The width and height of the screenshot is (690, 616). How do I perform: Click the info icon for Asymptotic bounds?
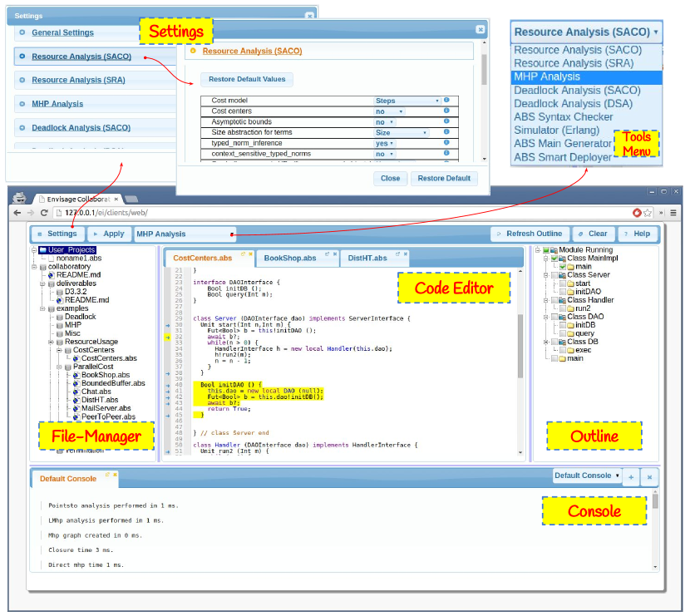[x=446, y=121]
